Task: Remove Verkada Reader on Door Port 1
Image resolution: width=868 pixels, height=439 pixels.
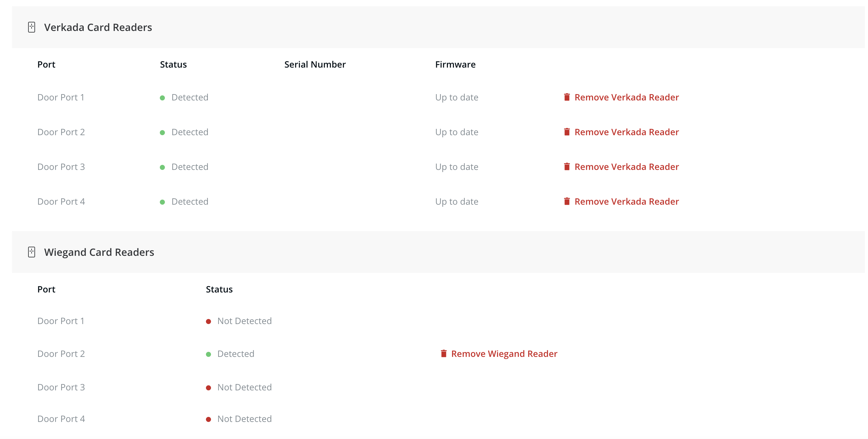Action: point(626,97)
